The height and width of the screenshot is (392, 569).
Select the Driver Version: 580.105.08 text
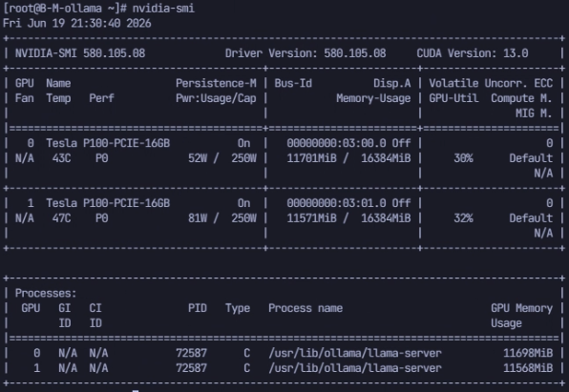coord(306,53)
